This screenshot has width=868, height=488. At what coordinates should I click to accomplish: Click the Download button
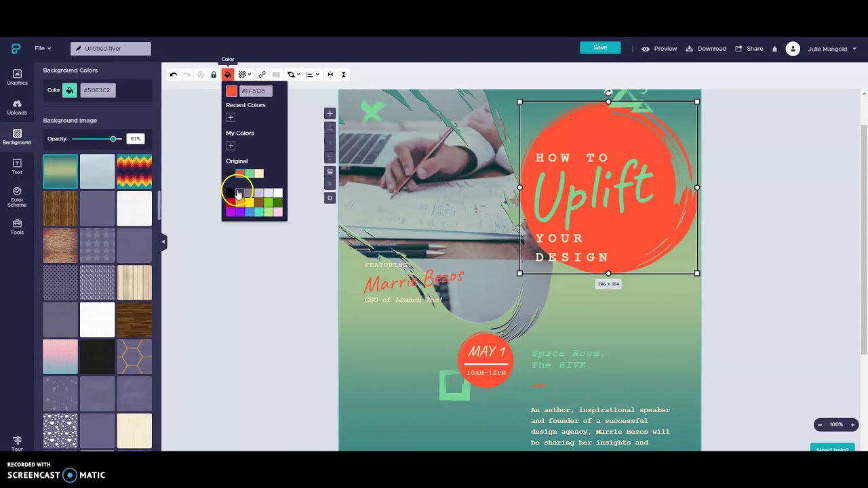click(x=706, y=49)
